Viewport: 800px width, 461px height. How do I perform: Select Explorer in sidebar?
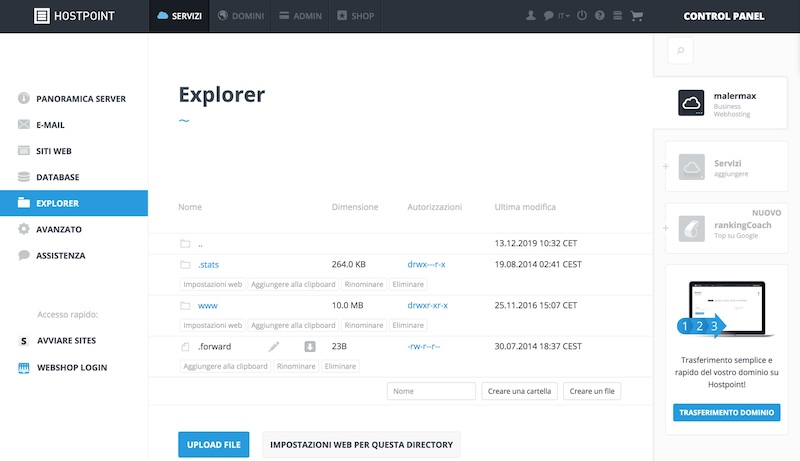pos(74,203)
